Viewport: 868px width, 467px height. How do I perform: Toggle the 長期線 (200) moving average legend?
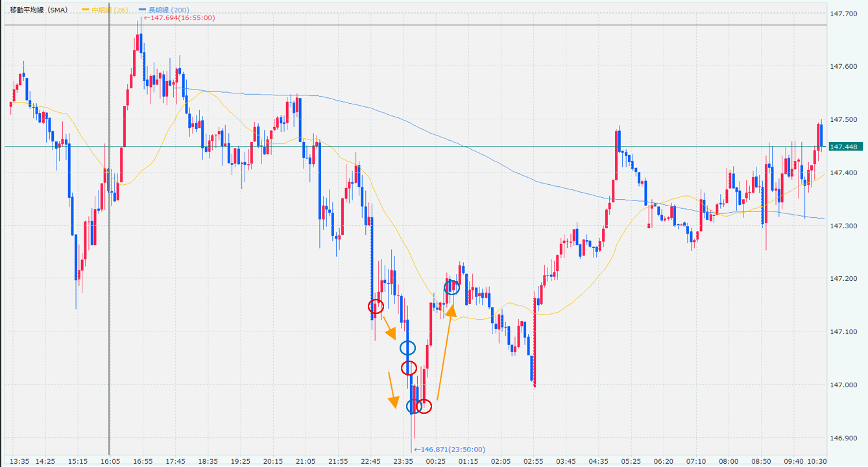pos(167,10)
